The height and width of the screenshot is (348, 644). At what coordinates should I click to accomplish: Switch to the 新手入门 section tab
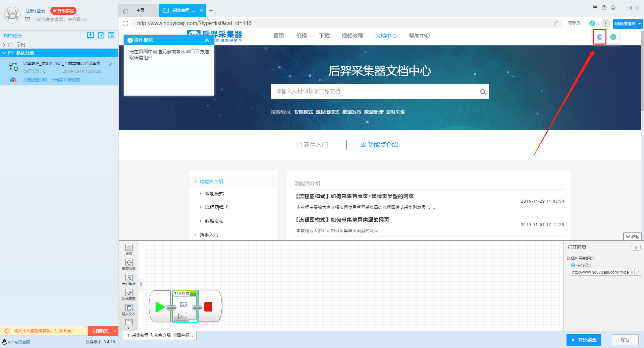(x=312, y=145)
